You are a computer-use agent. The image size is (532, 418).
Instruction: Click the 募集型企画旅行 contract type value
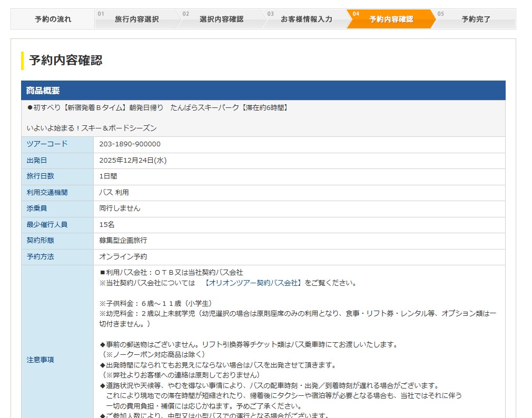(123, 241)
